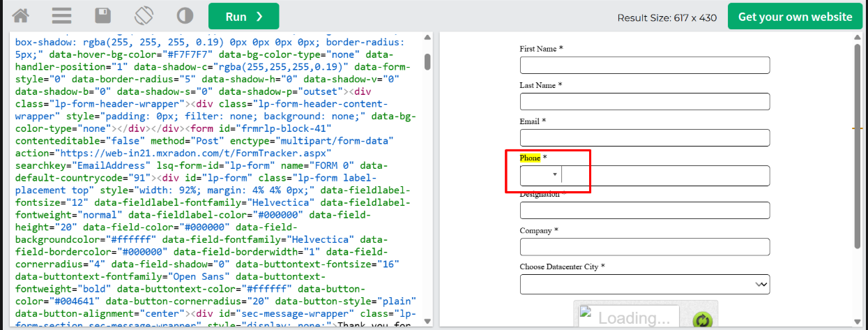Click the home icon in the toolbar

(x=21, y=16)
